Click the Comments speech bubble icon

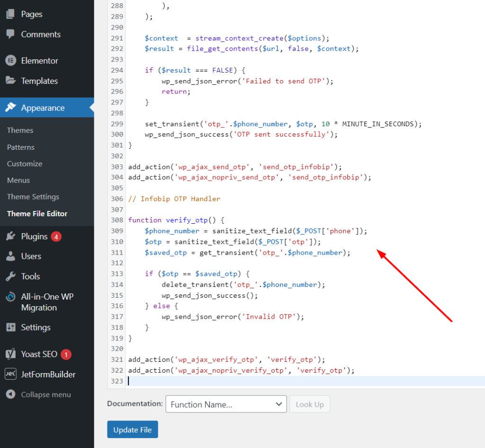pos(10,35)
